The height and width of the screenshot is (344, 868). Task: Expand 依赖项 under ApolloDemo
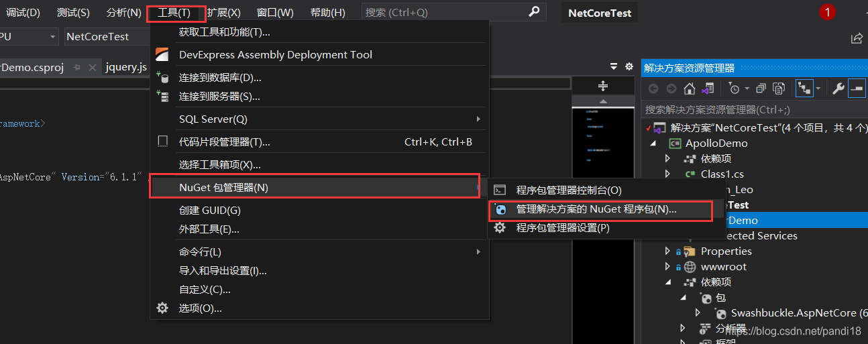(x=667, y=159)
